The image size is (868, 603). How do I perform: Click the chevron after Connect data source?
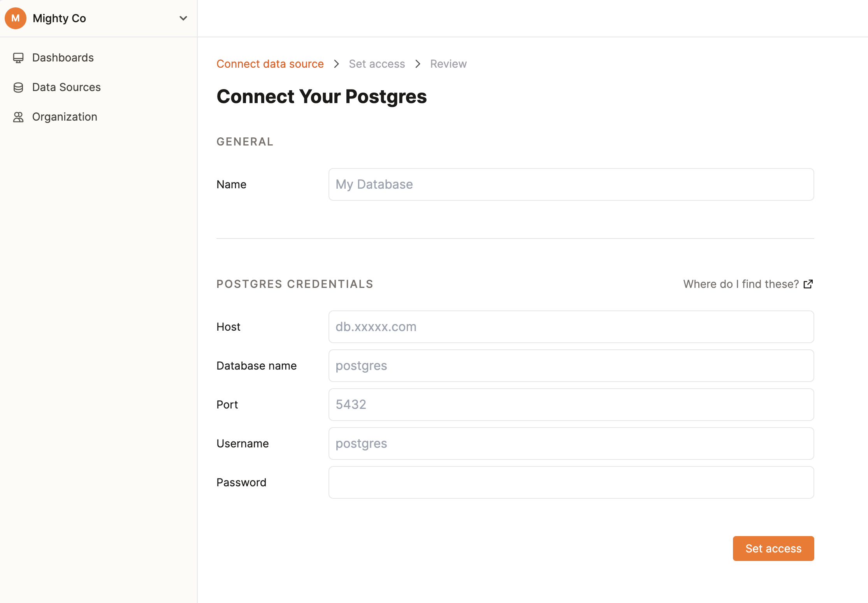pyautogui.click(x=337, y=64)
